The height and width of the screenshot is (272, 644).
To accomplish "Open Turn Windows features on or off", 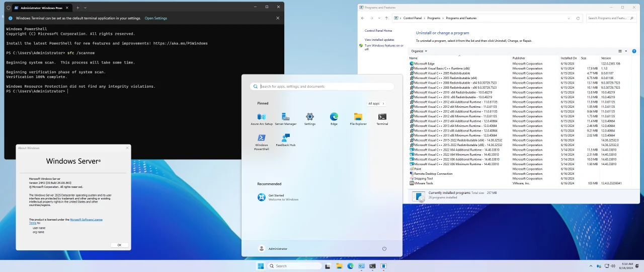I will point(384,47).
